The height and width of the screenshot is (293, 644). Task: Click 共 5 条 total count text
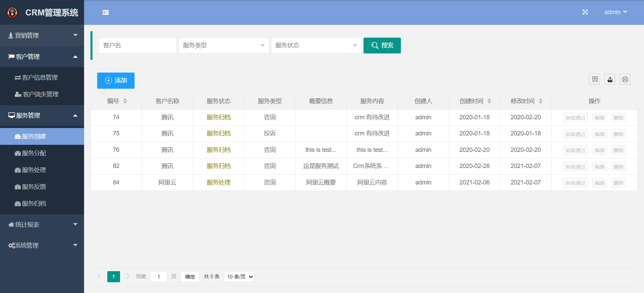pyautogui.click(x=212, y=277)
